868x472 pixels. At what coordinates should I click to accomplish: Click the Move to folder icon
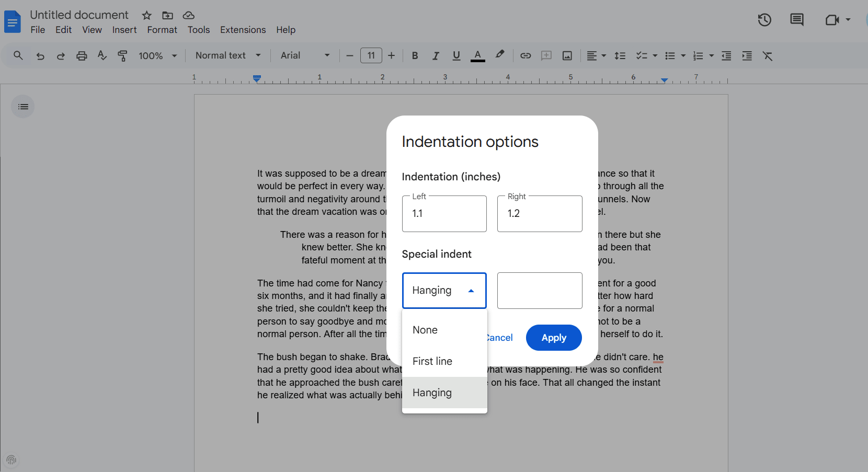(x=167, y=15)
